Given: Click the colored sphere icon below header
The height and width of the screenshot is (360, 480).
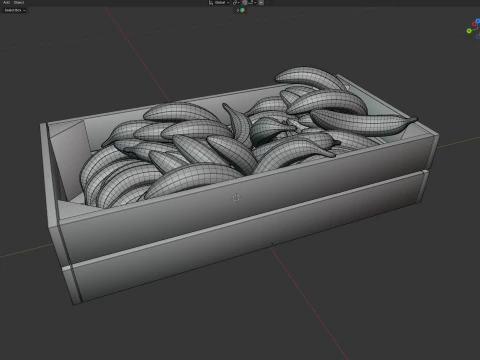Looking at the screenshot, I should click(243, 10).
